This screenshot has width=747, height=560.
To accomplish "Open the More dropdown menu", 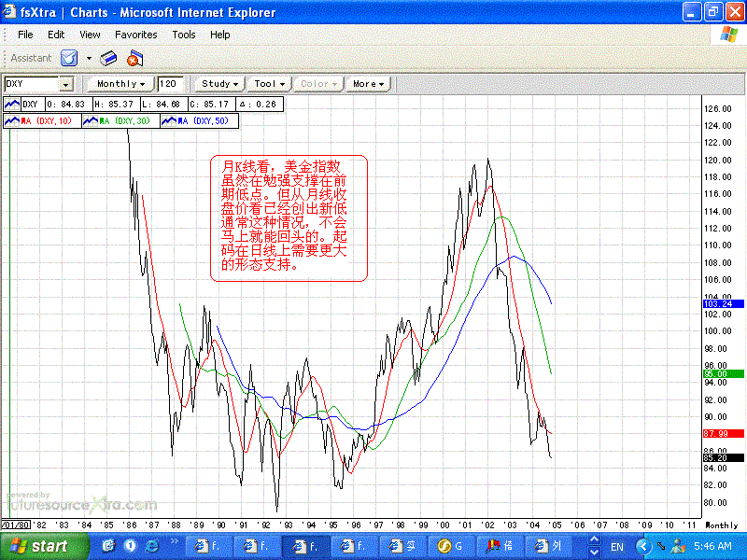I will tap(368, 84).
